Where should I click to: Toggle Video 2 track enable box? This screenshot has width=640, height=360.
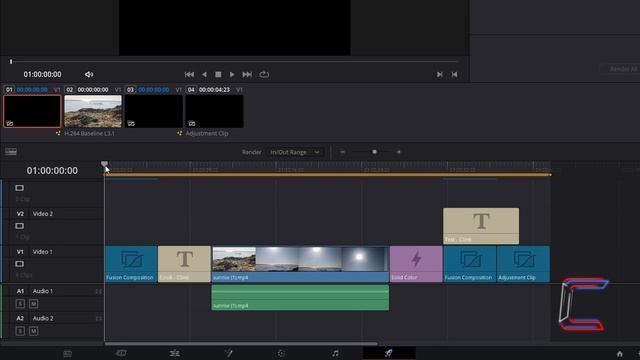click(19, 226)
